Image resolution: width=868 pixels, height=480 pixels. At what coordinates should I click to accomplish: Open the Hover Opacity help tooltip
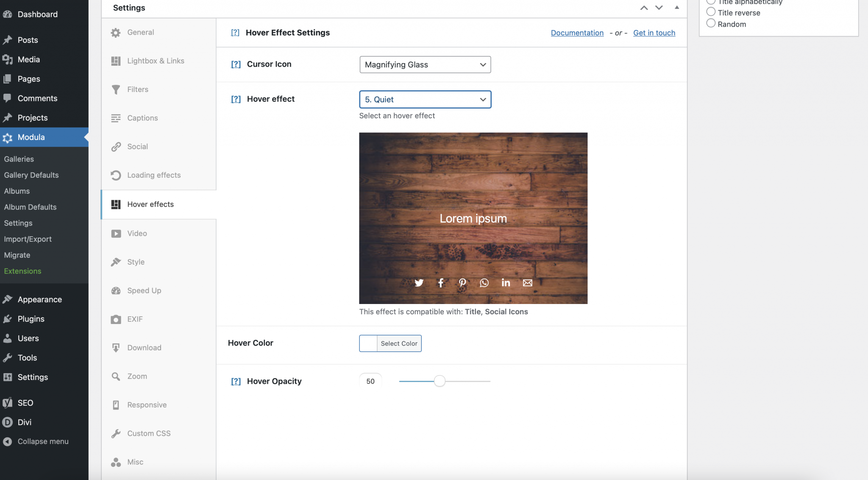(236, 381)
